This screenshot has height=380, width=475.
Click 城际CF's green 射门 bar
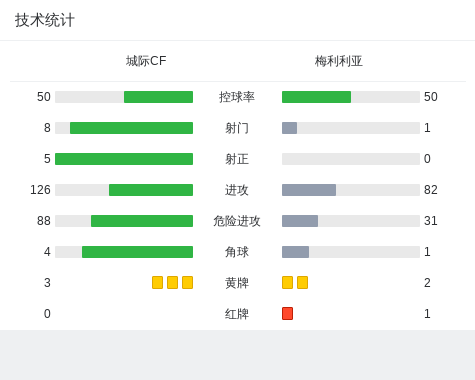pyautogui.click(x=131, y=128)
